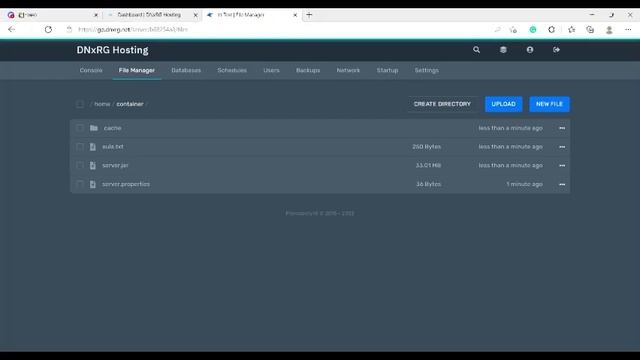Close the first browser tab

tap(96, 15)
